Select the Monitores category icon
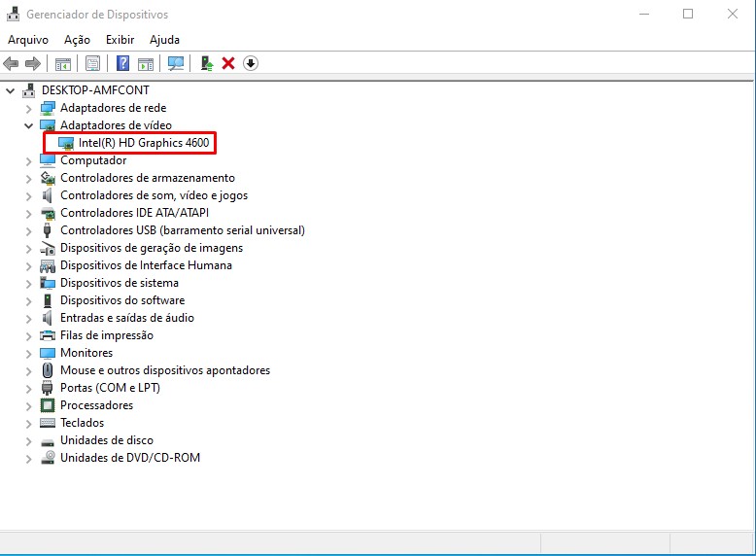 click(48, 353)
